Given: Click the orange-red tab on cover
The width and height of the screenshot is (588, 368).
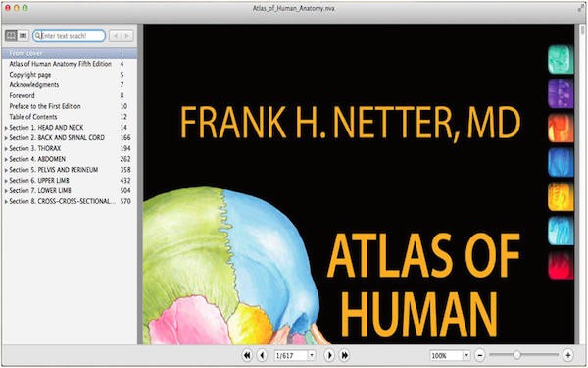Looking at the screenshot, I should tap(561, 129).
